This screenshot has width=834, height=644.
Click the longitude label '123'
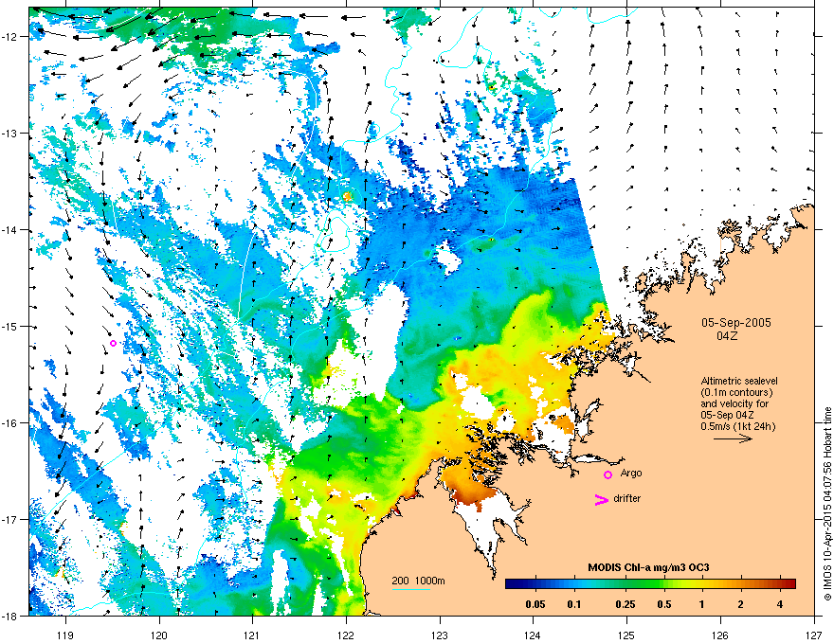click(440, 635)
